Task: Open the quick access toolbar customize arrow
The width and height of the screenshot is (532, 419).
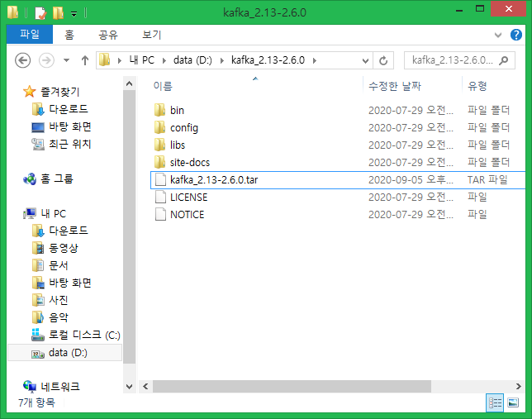Action: tap(74, 13)
